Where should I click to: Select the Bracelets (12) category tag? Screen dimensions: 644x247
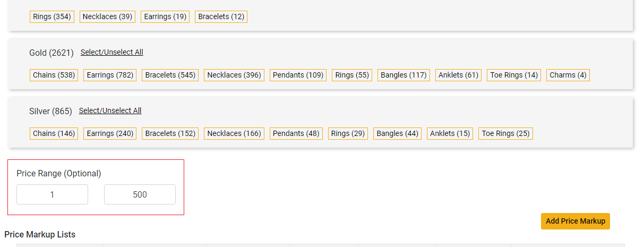pos(221,16)
